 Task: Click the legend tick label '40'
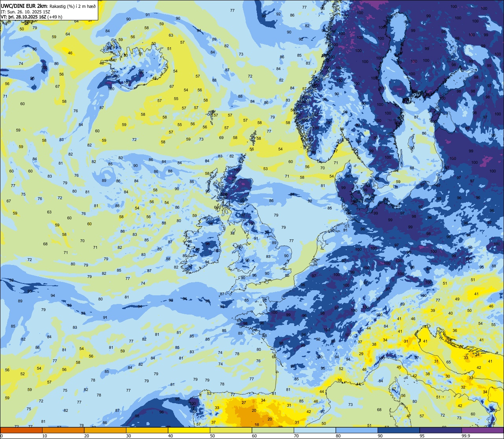point(170,436)
